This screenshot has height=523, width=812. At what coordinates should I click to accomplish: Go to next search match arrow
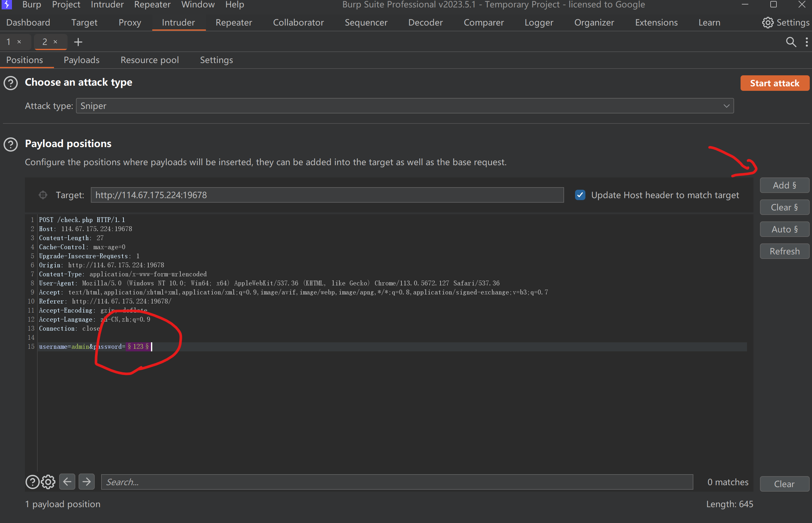(87, 482)
